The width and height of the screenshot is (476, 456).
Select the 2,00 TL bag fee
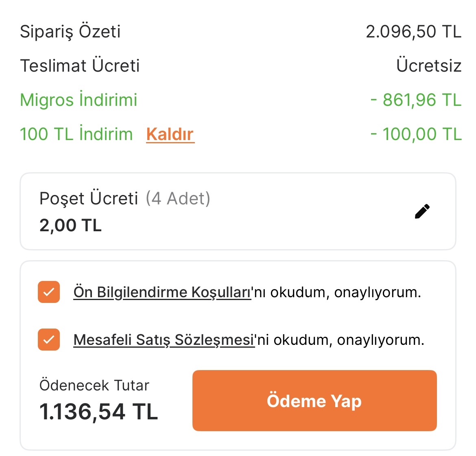point(70,225)
